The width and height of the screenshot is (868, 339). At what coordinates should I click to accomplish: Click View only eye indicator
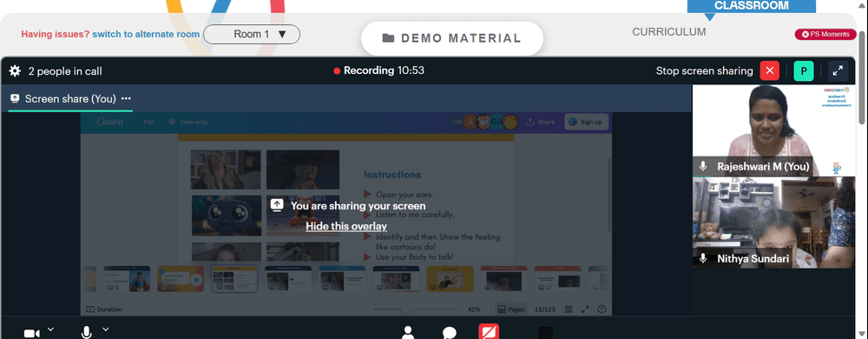click(x=187, y=122)
